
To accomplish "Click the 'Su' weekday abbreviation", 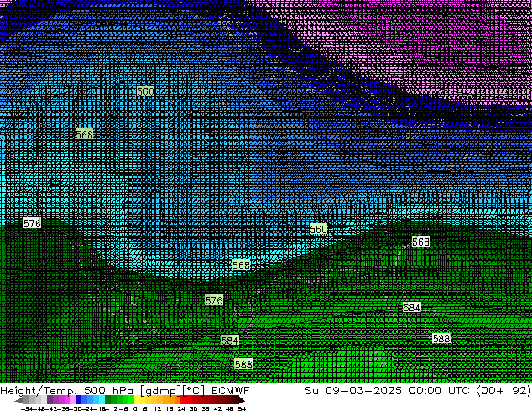I will [312, 390].
